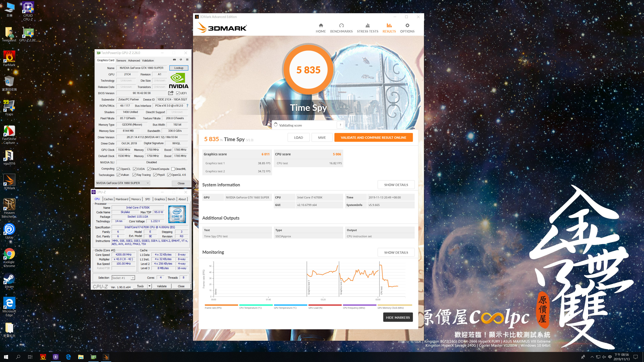The width and height of the screenshot is (644, 362).
Task: Switch to the Sensors tab in GPU-Z
Action: (121, 61)
